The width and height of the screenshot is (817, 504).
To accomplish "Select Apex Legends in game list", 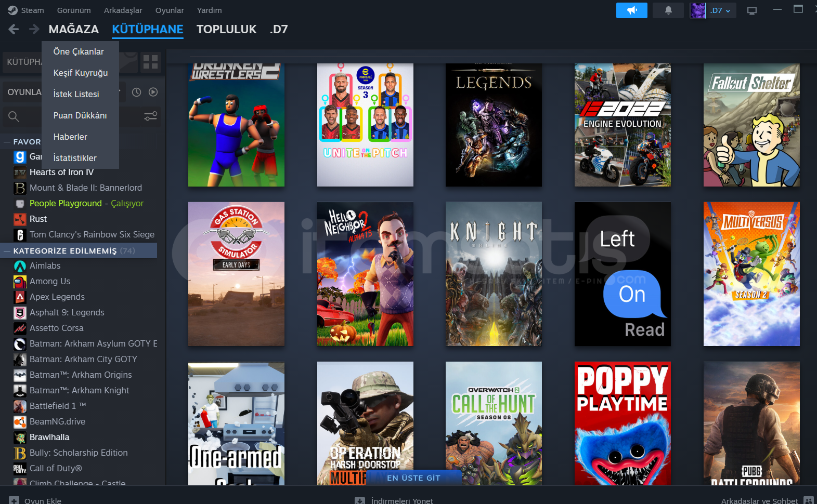I will [57, 297].
